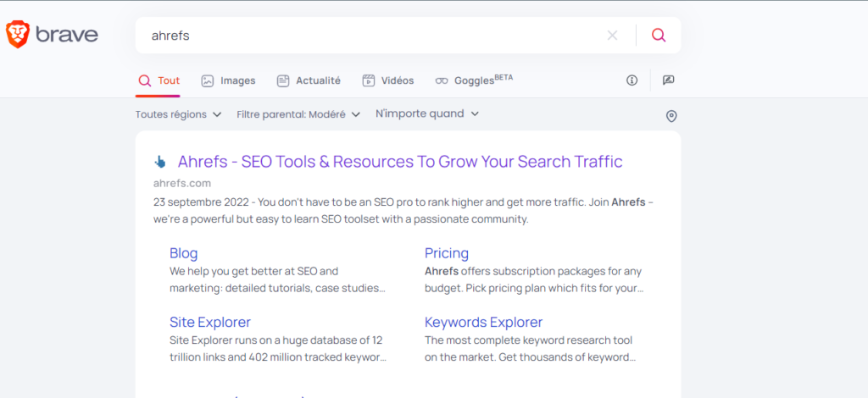Click the location pin icon
This screenshot has height=398, width=868.
point(671,116)
